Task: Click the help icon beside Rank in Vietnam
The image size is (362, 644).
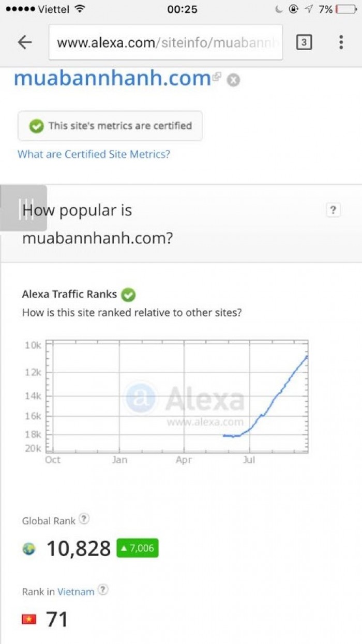Action: click(x=103, y=590)
